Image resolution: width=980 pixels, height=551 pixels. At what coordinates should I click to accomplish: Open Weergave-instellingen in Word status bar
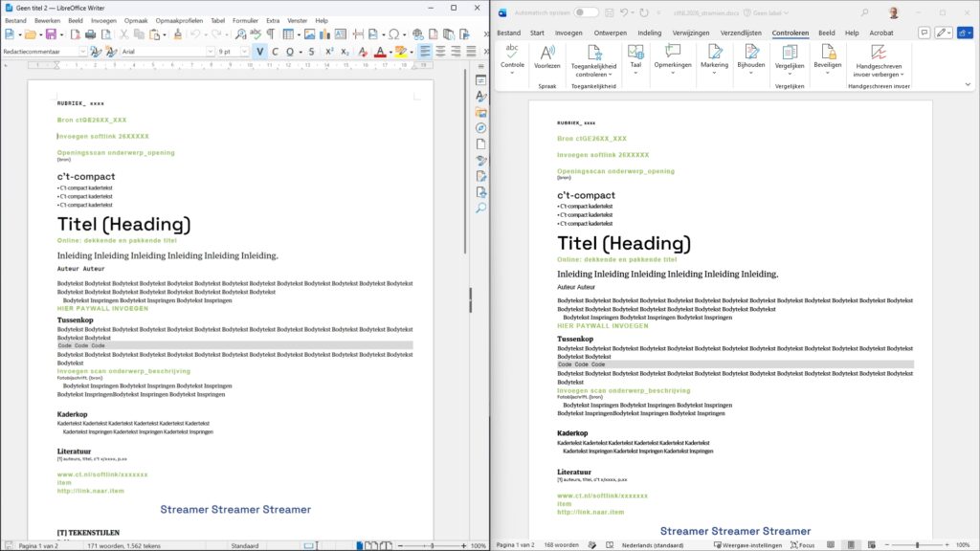747,544
